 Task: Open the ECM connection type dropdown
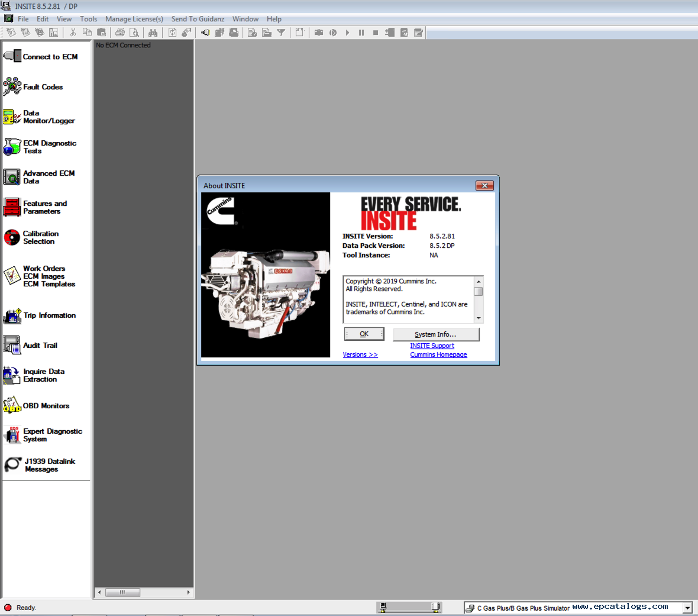688,608
